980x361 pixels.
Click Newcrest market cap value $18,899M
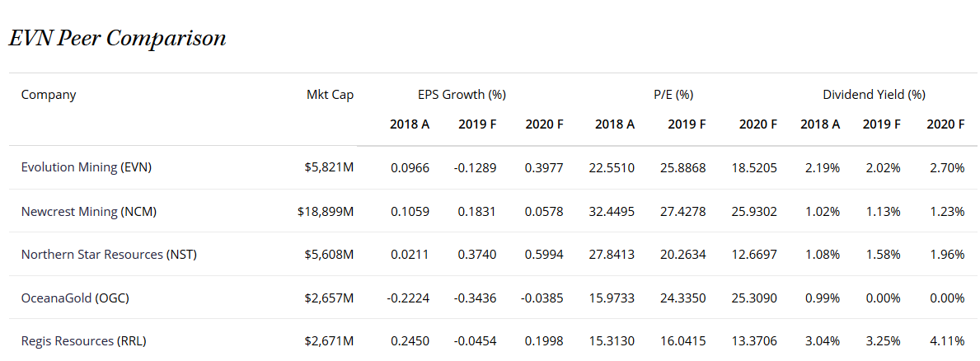click(326, 211)
